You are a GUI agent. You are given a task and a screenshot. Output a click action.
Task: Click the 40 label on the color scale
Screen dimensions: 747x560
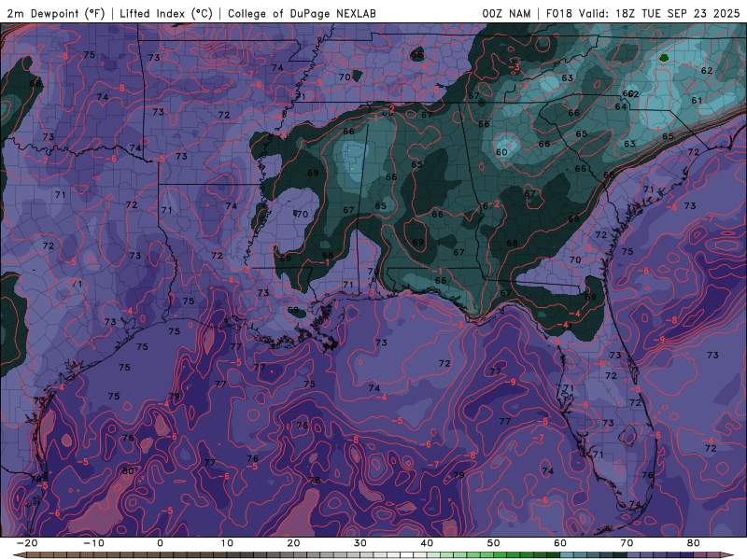(x=427, y=543)
